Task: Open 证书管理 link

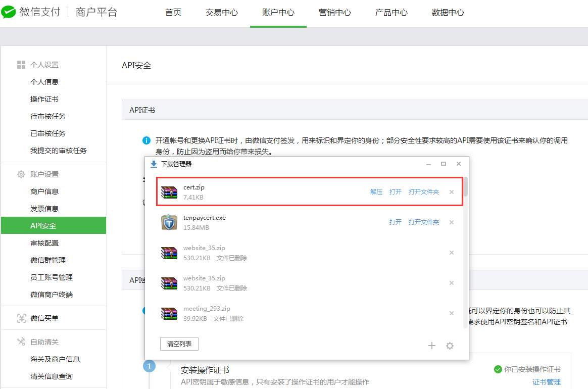Action: [x=547, y=382]
